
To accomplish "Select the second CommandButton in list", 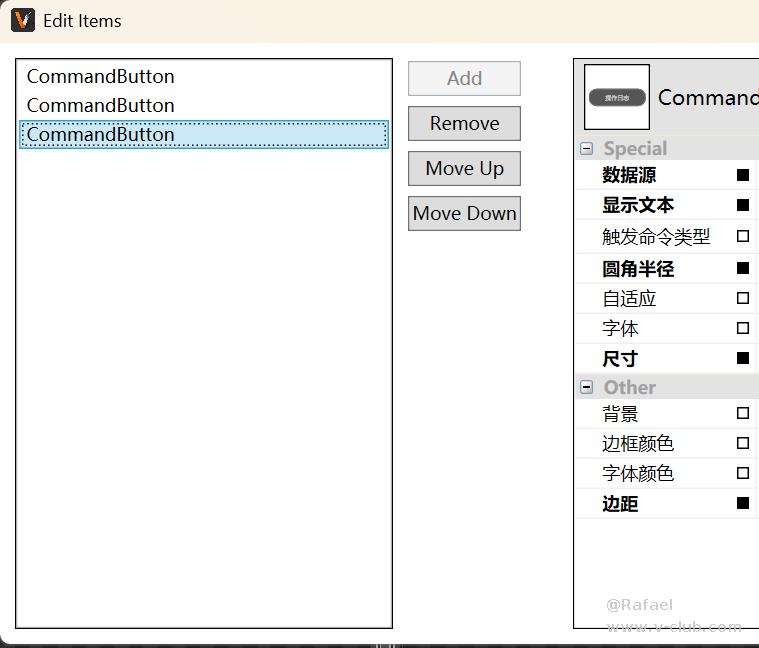I will click(x=100, y=106).
